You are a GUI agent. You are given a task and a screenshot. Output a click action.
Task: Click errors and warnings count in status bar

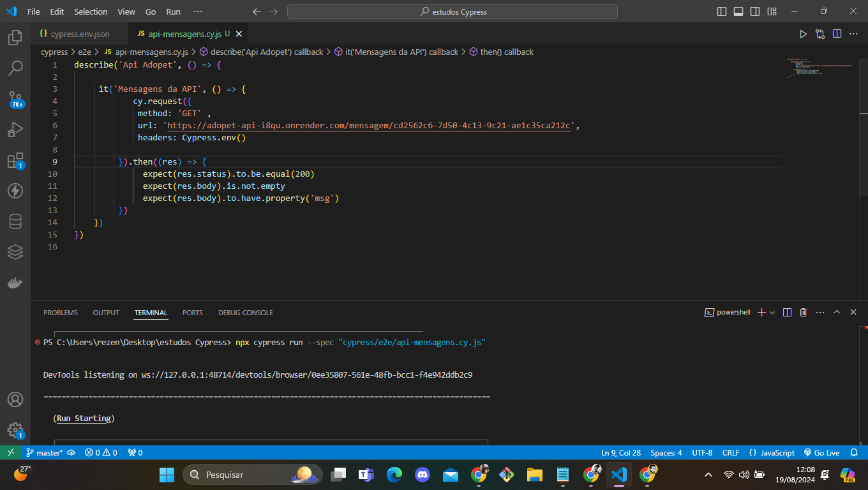(101, 452)
